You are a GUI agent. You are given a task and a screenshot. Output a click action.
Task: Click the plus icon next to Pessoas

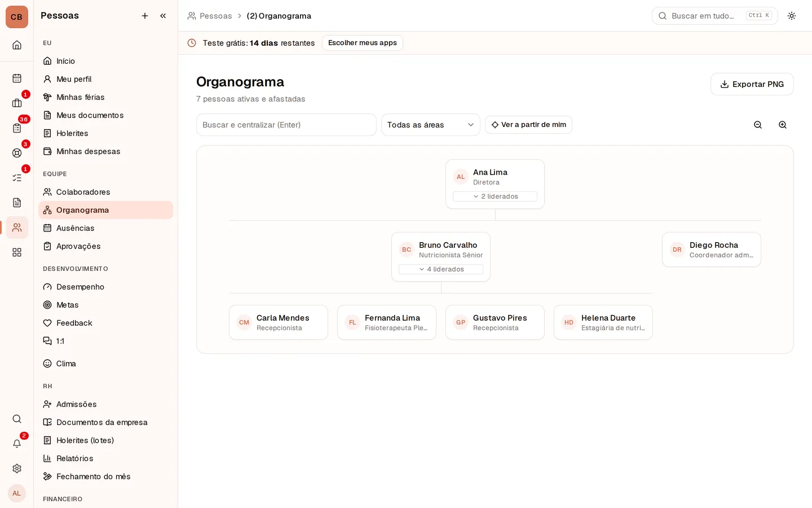(x=145, y=16)
